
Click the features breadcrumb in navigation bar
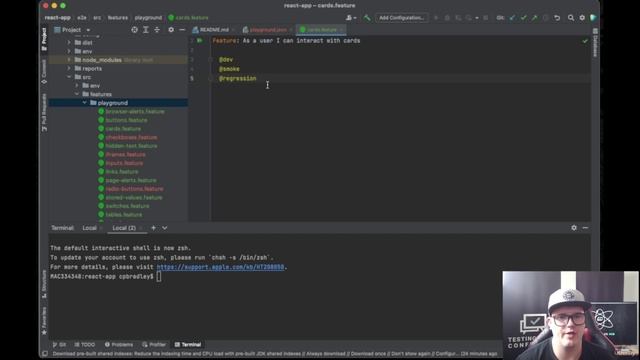coord(118,18)
